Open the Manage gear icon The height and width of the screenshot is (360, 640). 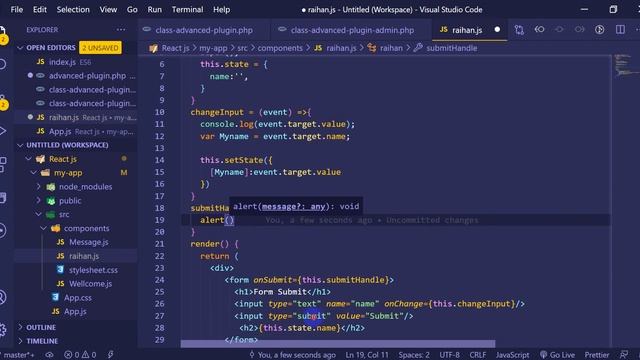tap(3, 329)
